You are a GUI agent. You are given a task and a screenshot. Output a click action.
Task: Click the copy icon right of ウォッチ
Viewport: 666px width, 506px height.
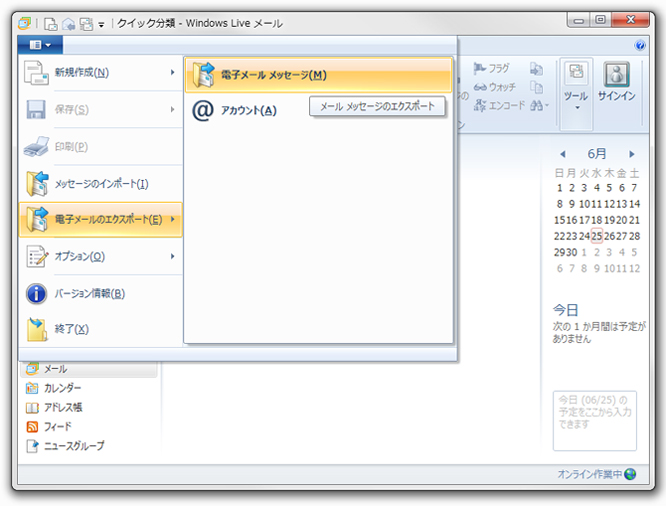pyautogui.click(x=536, y=88)
